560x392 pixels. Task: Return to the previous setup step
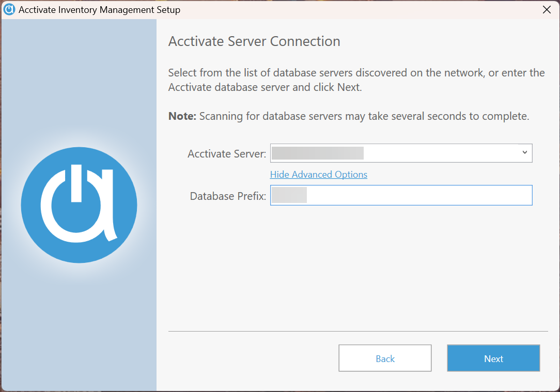385,358
